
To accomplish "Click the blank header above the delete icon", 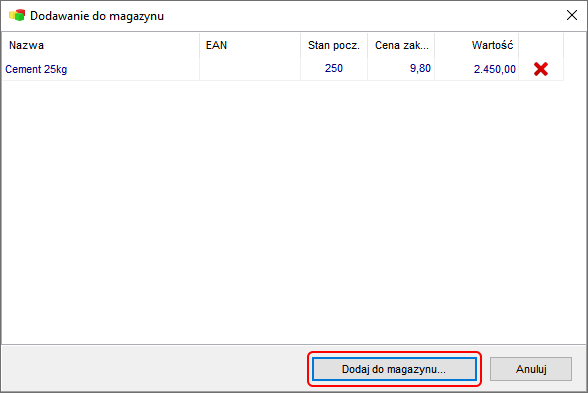I will [x=541, y=45].
